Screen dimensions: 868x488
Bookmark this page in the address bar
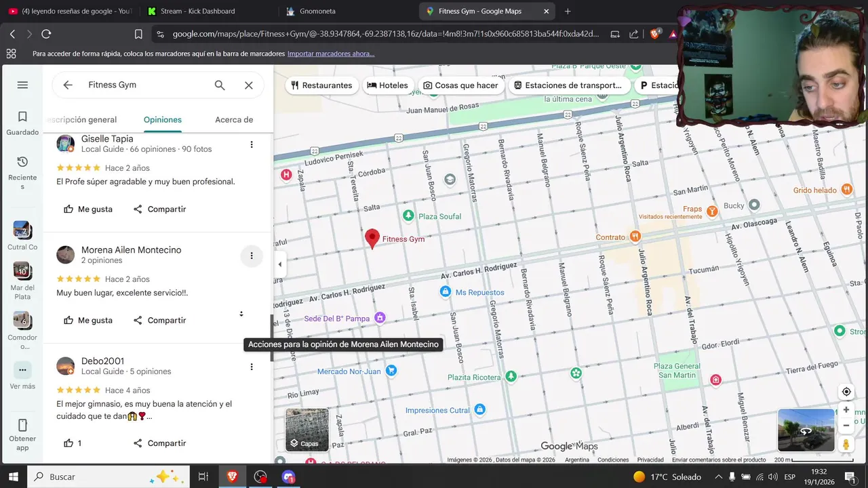pyautogui.click(x=138, y=34)
